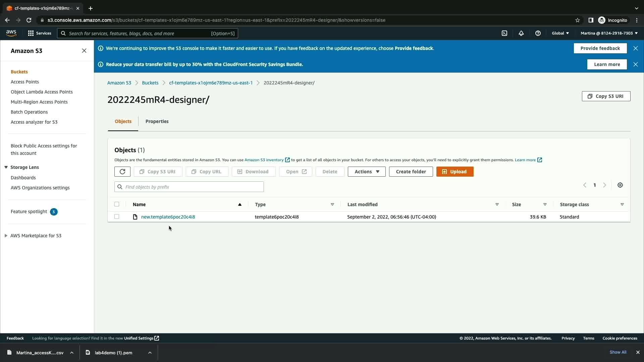Dismiss the CloudFront savings banner

click(x=636, y=64)
